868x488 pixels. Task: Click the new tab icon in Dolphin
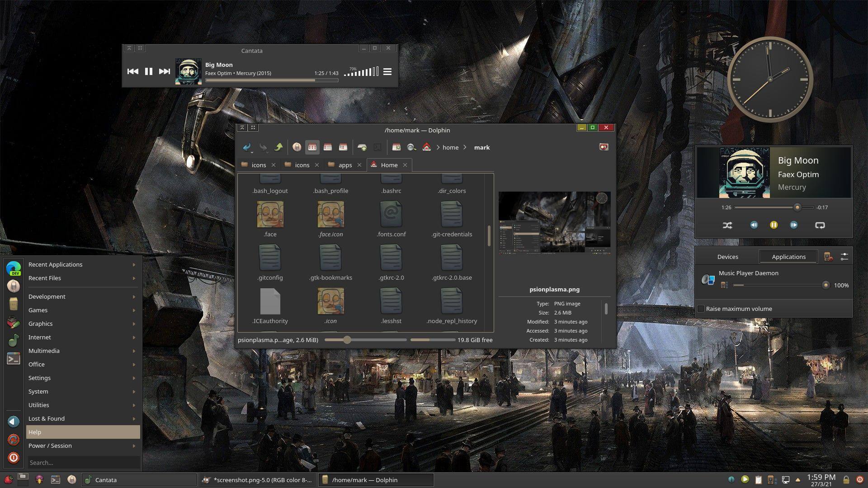396,147
